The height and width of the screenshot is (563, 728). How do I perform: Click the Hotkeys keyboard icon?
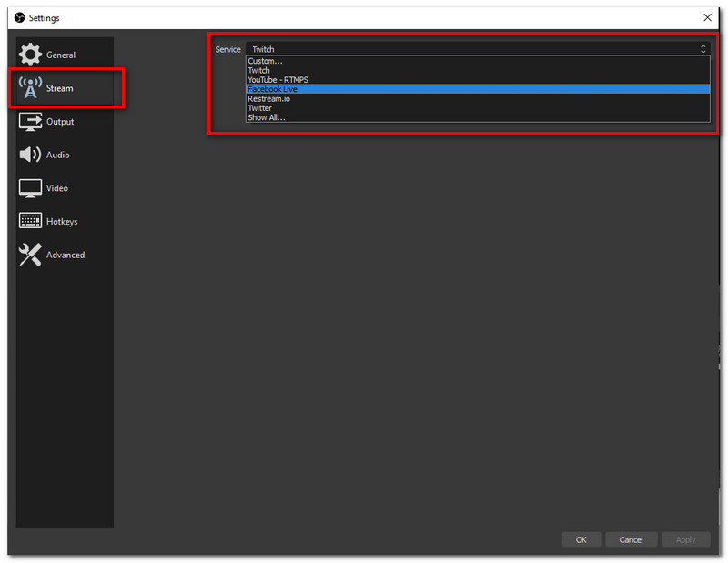click(x=30, y=221)
